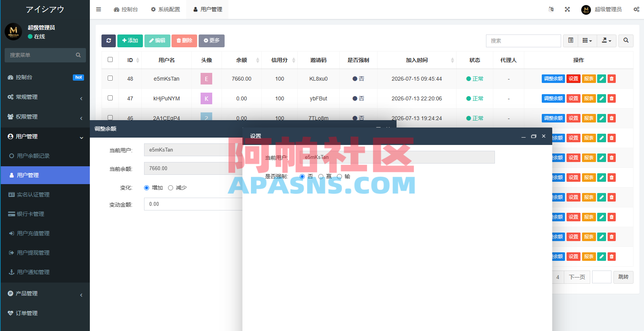
Task: Select the 赢 radio in 设置 dialog
Action: [321, 177]
